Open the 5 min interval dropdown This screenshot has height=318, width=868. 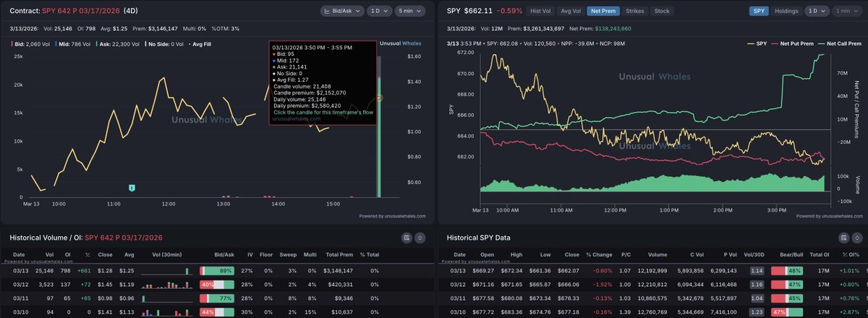(410, 11)
